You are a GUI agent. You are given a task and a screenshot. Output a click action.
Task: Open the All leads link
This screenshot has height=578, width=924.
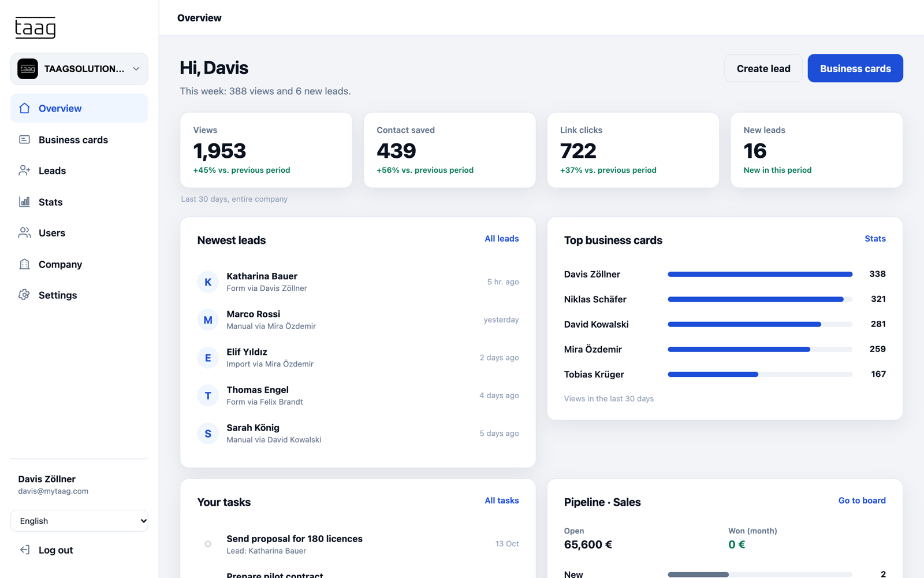tap(501, 239)
